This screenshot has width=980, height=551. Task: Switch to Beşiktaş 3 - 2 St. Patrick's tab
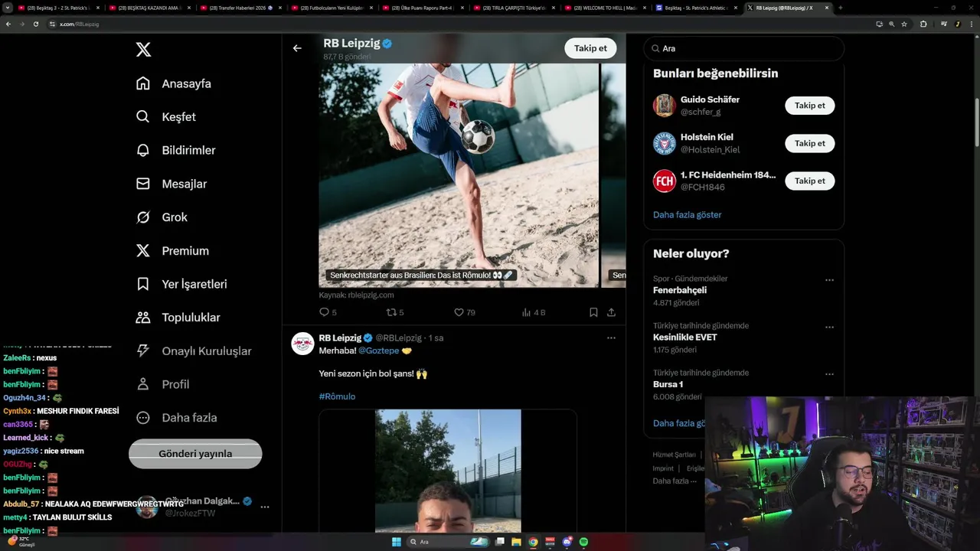[58, 8]
